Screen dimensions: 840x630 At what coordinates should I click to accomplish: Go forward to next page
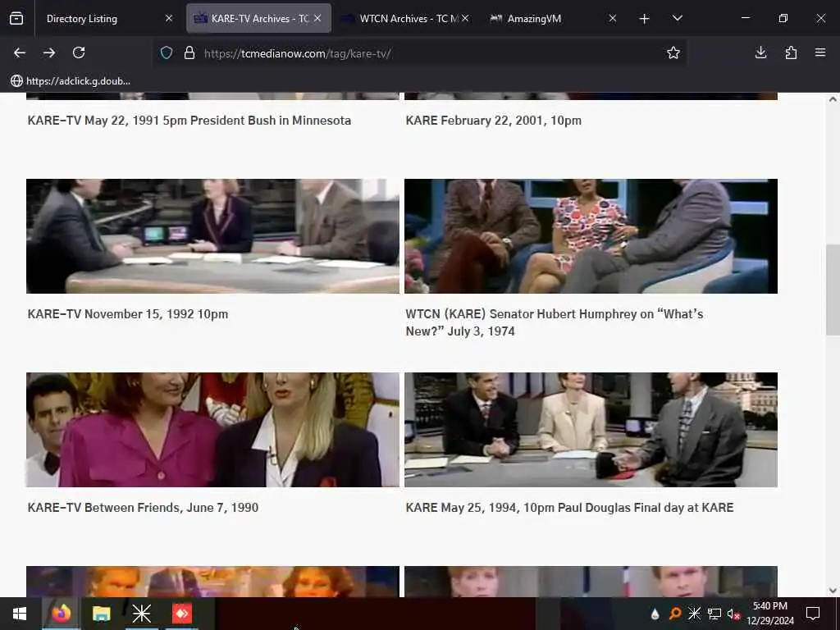pos(49,52)
